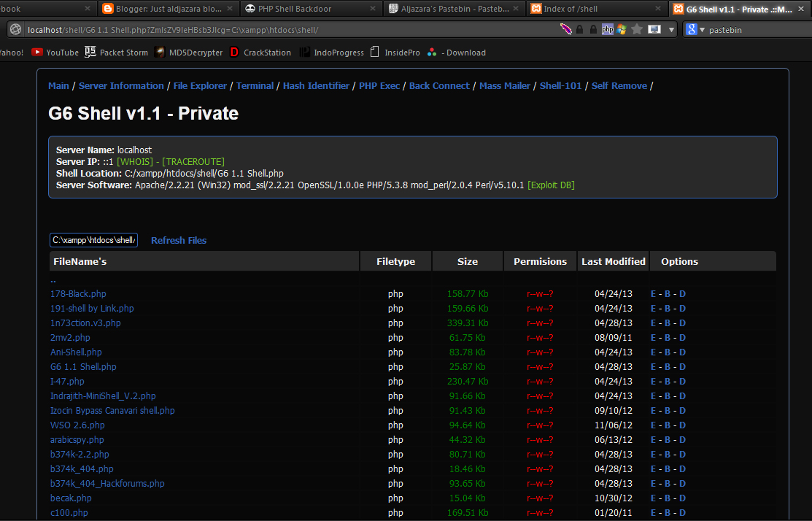
Task: Open dropdown arrow beside the screen icon
Action: 671,29
